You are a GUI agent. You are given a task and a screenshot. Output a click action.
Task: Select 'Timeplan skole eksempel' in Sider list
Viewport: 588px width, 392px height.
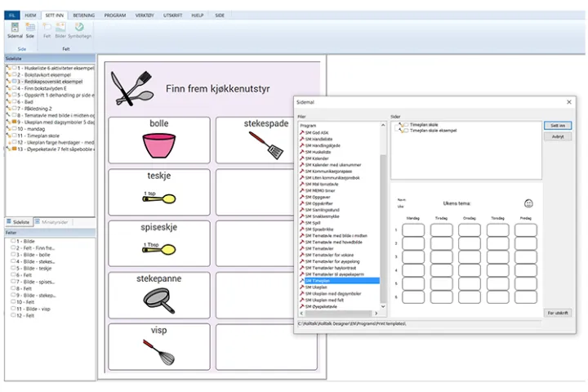tap(433, 131)
